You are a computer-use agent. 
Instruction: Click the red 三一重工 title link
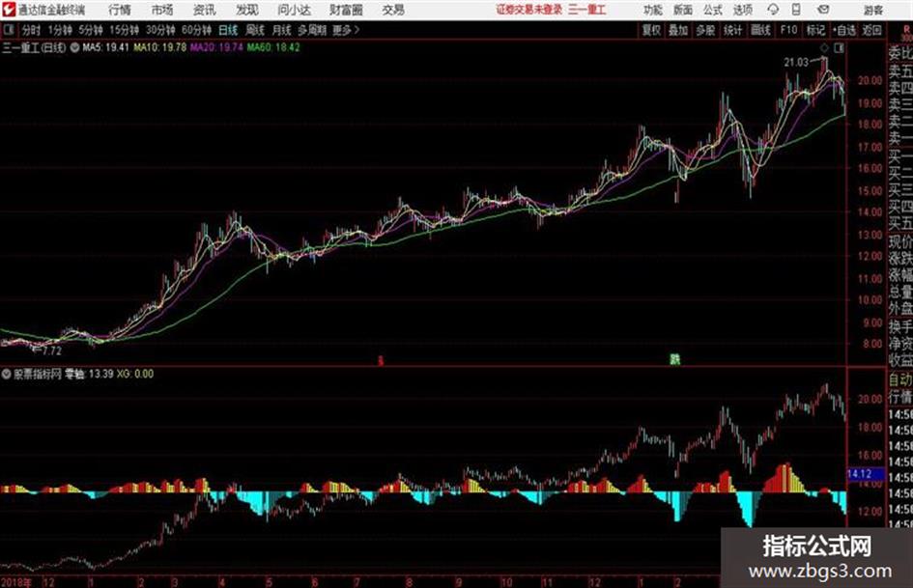[x=587, y=10]
